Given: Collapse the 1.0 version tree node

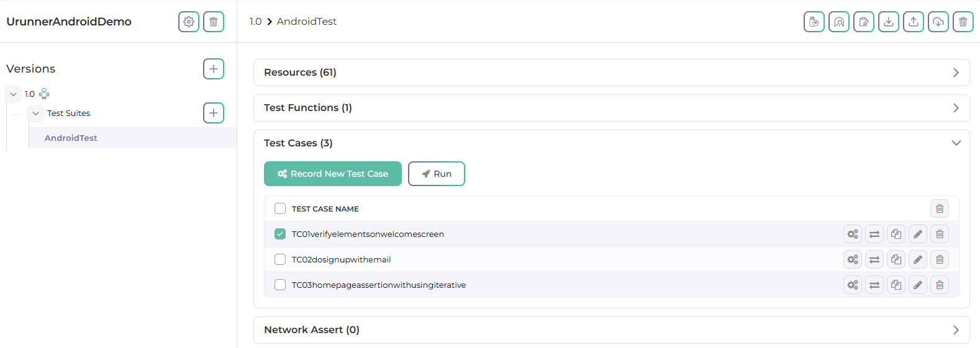Looking at the screenshot, I should tap(13, 94).
